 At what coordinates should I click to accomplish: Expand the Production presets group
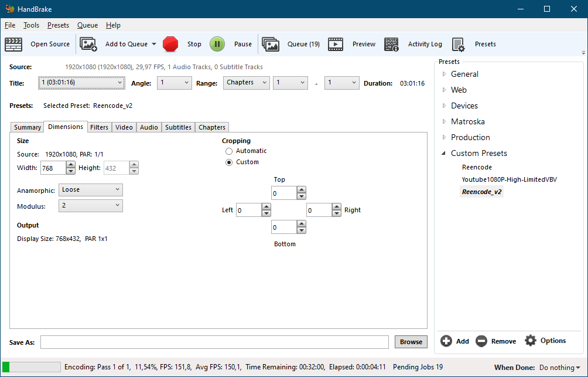444,137
